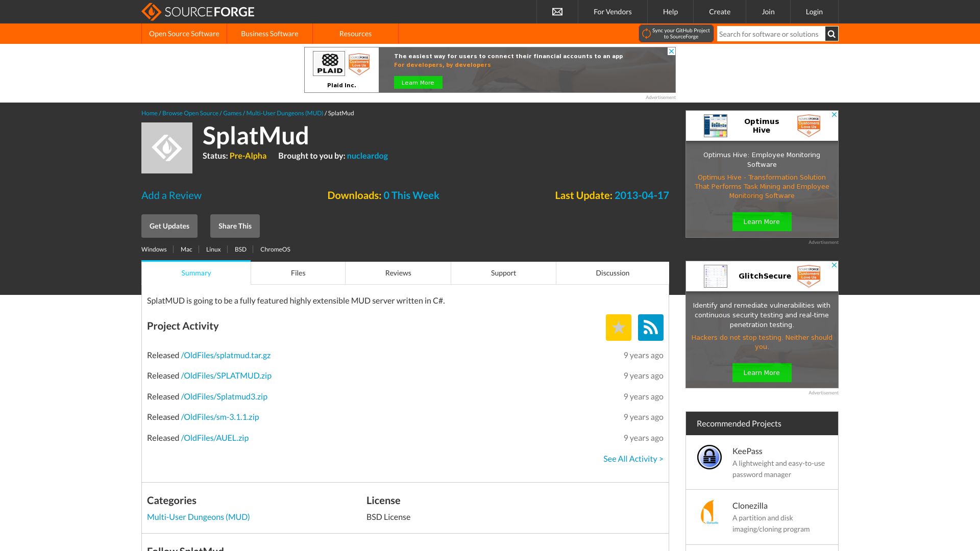This screenshot has height=551, width=980.
Task: Click the Login link
Action: click(x=814, y=12)
